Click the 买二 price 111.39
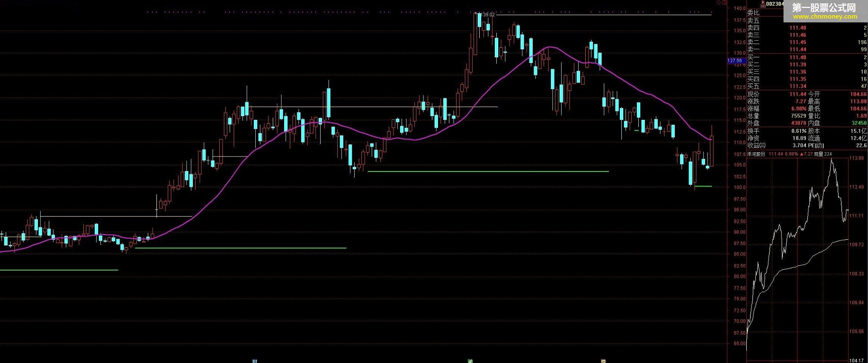The image size is (868, 363). click(x=797, y=64)
